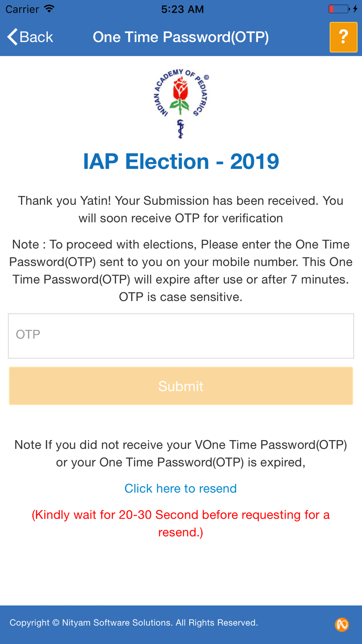Focus the OTP input field
The image size is (362, 644).
181,336
